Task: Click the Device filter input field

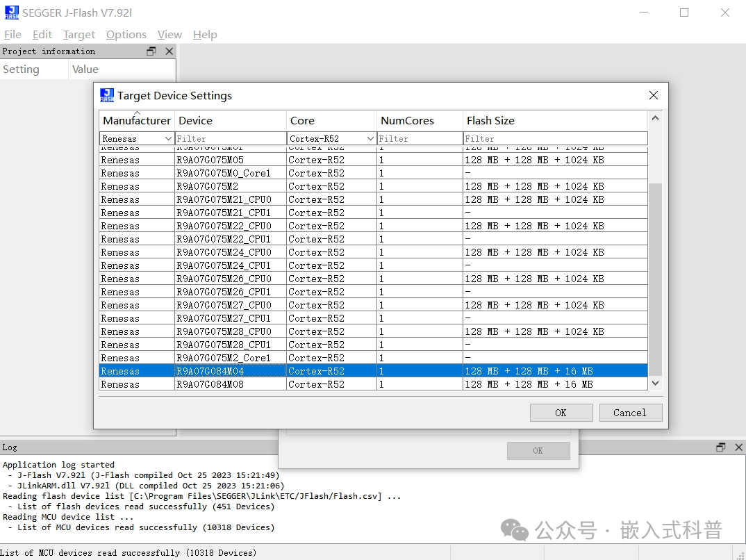Action: click(231, 138)
